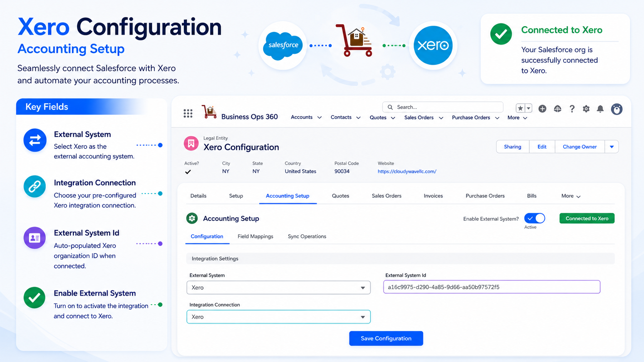Toggle the Enable External System switch
The width and height of the screenshot is (644, 362).
click(x=535, y=219)
